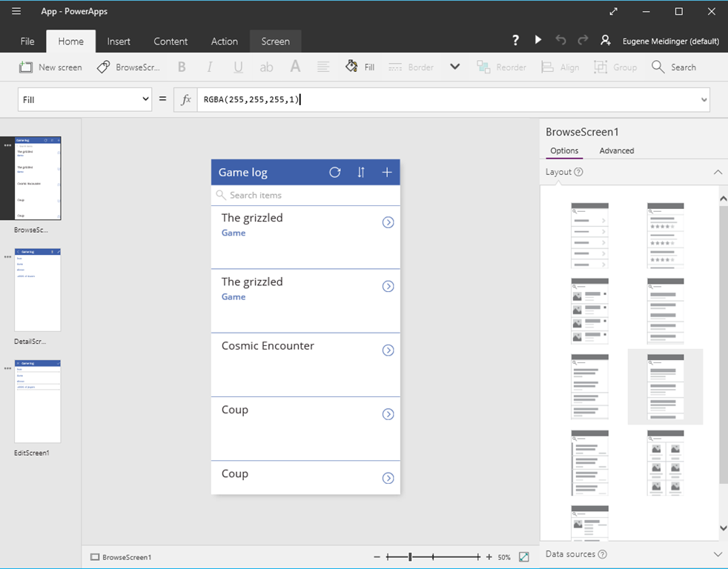728x569 pixels.
Task: Open text alignment option
Action: coord(323,67)
